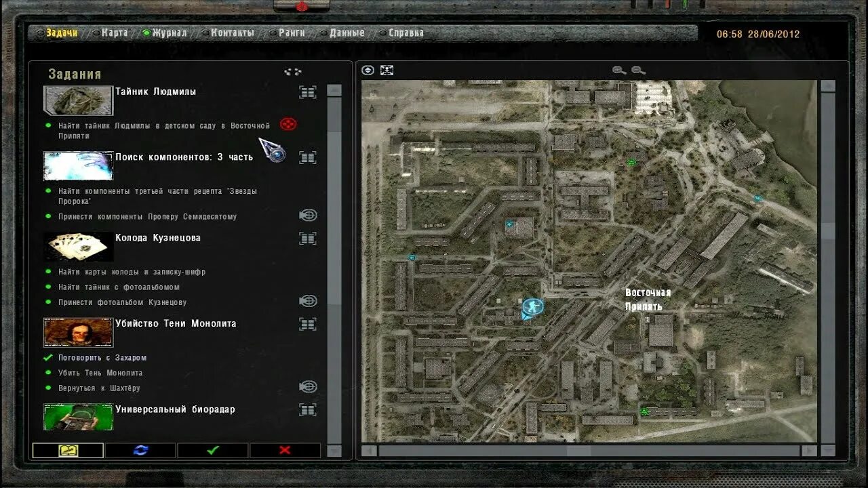Click the clock showing 06:58 28/06/2012

758,34
